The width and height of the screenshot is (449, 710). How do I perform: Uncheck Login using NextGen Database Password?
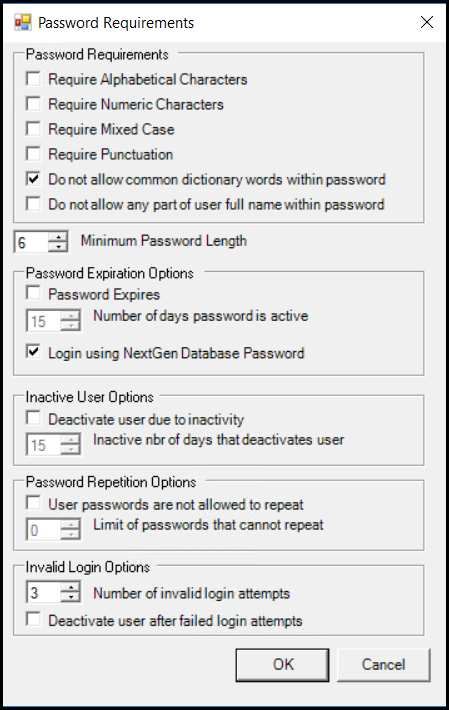pyautogui.click(x=33, y=352)
